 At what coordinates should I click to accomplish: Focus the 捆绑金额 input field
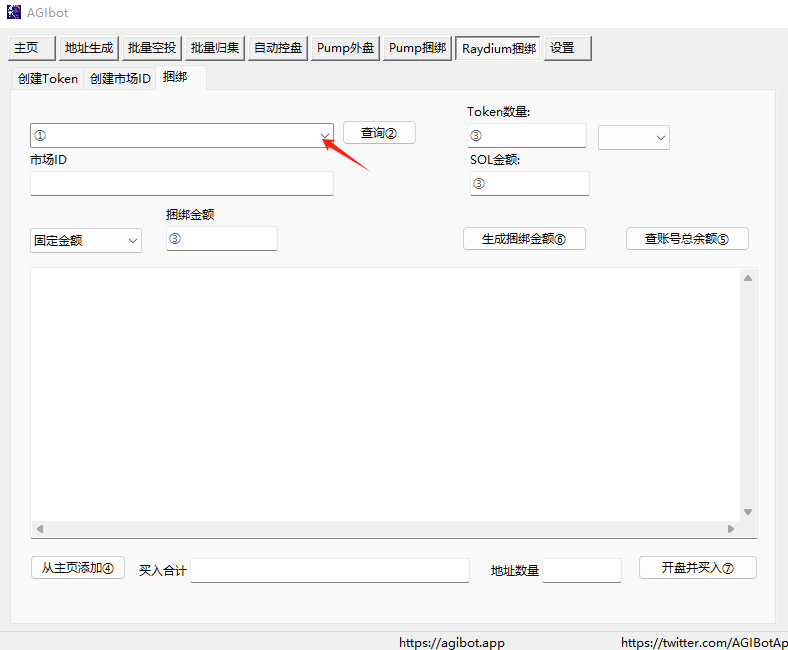[222, 239]
